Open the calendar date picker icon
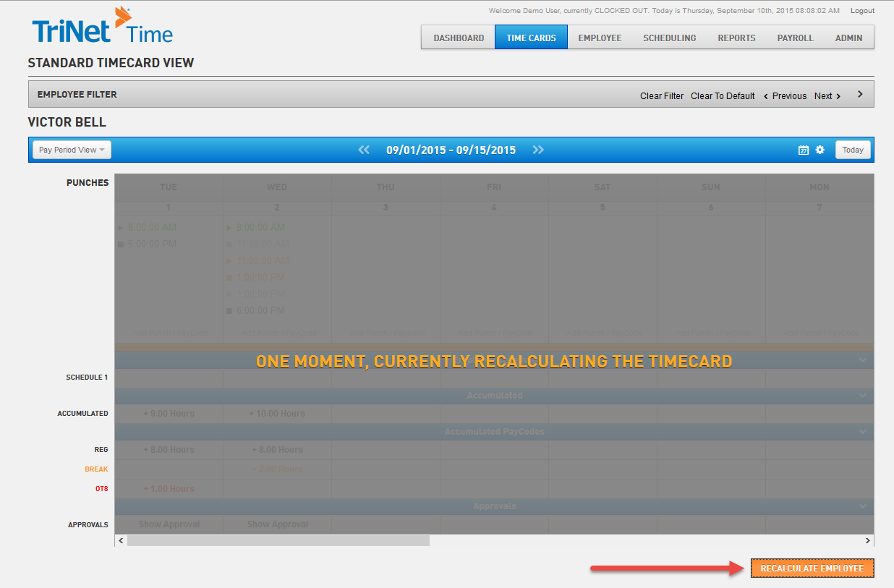The image size is (894, 588). [804, 150]
